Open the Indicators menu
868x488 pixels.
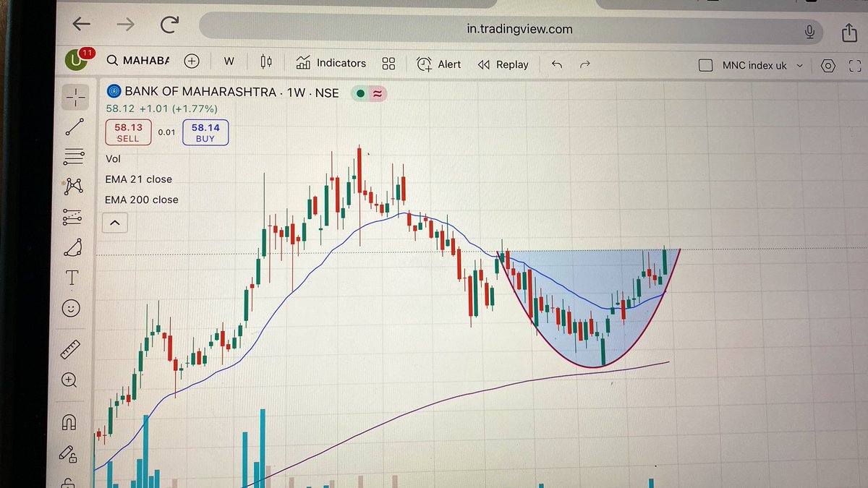point(331,63)
